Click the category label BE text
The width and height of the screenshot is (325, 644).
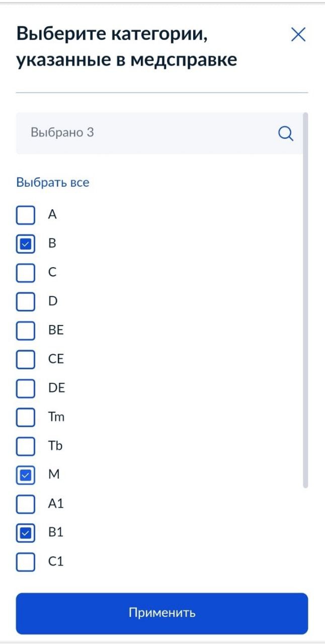click(x=56, y=331)
